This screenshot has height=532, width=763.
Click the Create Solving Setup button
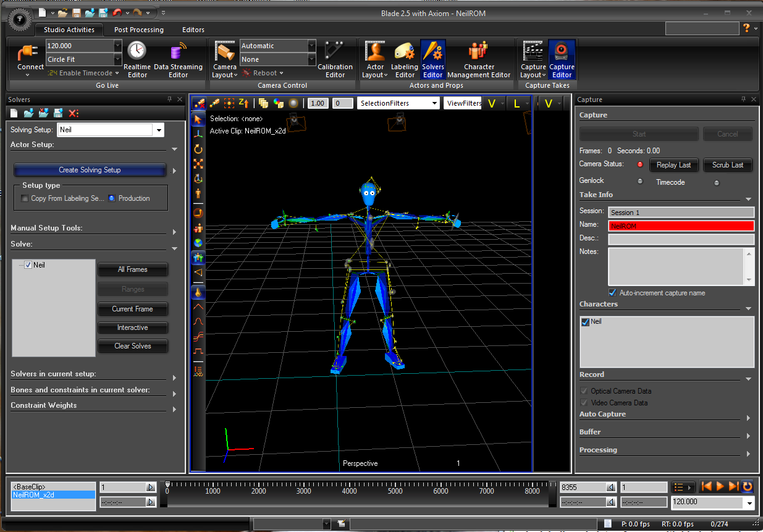90,170
